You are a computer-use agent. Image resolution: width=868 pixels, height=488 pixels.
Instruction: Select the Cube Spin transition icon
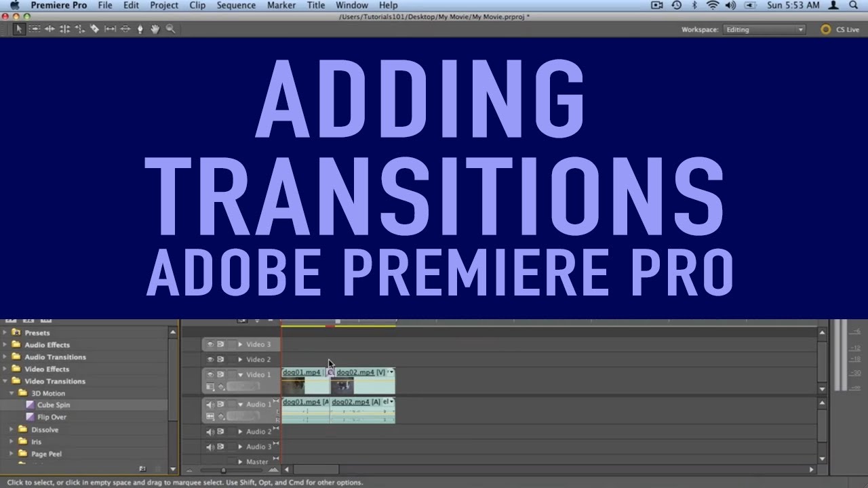click(x=31, y=405)
